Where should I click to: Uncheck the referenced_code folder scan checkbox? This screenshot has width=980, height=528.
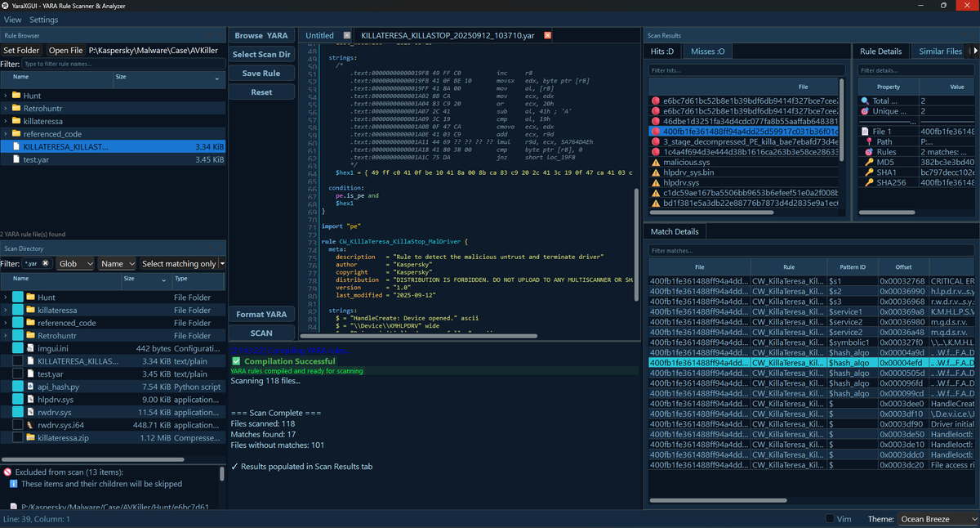[17, 323]
